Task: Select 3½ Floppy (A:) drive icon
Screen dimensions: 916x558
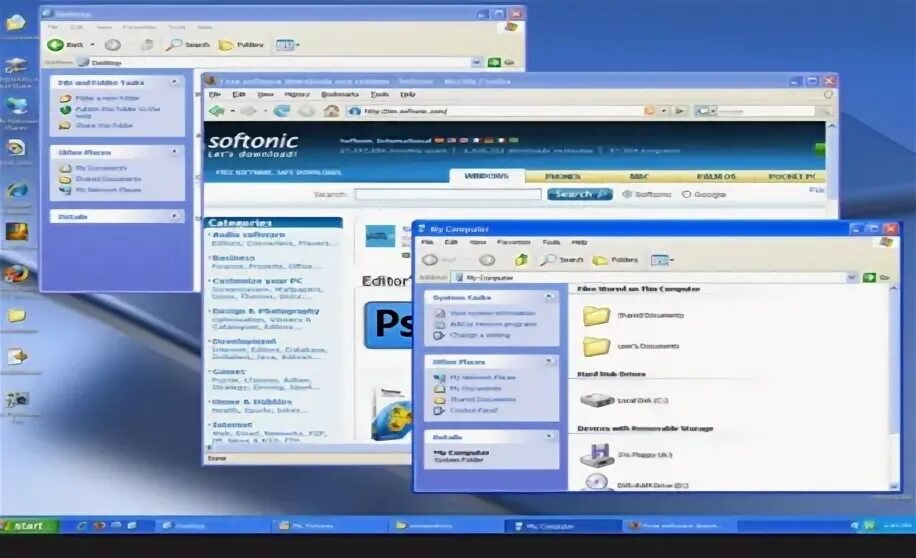Action: tap(596, 455)
